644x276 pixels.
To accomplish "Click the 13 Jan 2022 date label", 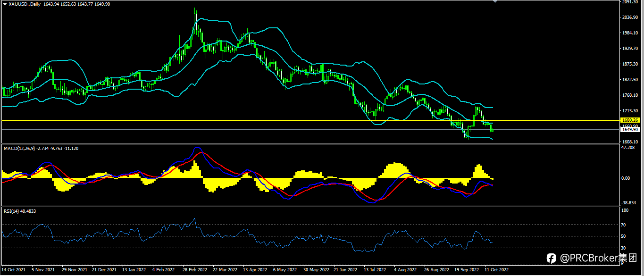I will tap(134, 270).
